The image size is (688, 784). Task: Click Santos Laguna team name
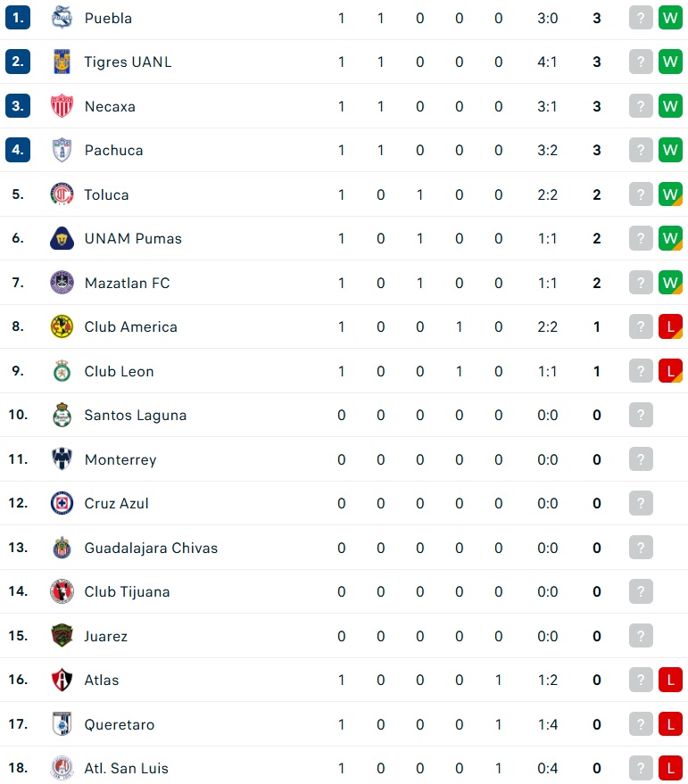[136, 416]
